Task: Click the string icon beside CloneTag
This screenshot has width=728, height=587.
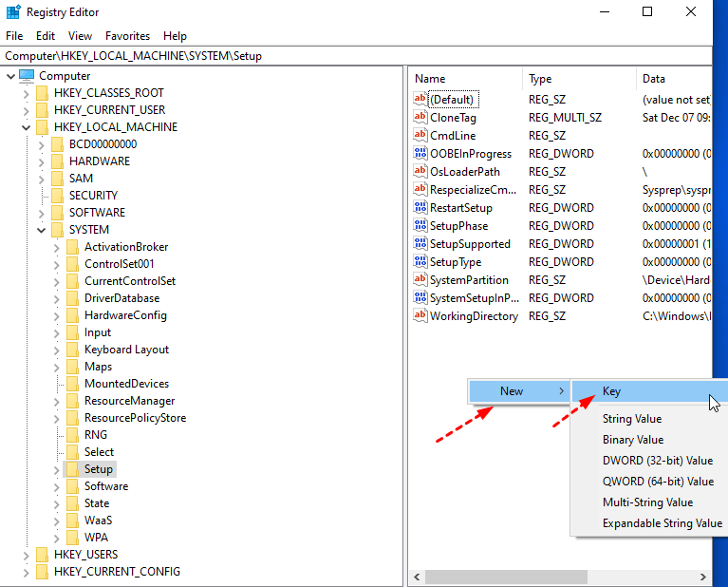Action: coord(420,117)
